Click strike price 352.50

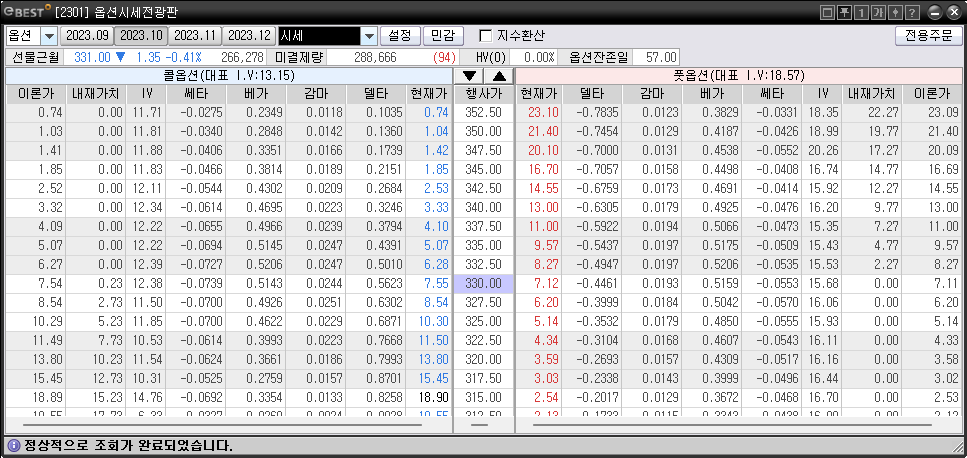pyautogui.click(x=484, y=113)
